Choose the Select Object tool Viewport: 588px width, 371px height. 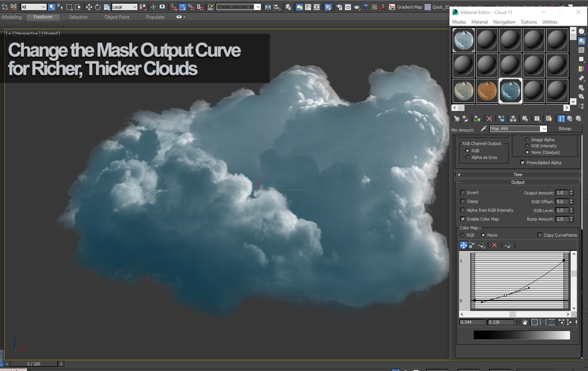(52, 7)
